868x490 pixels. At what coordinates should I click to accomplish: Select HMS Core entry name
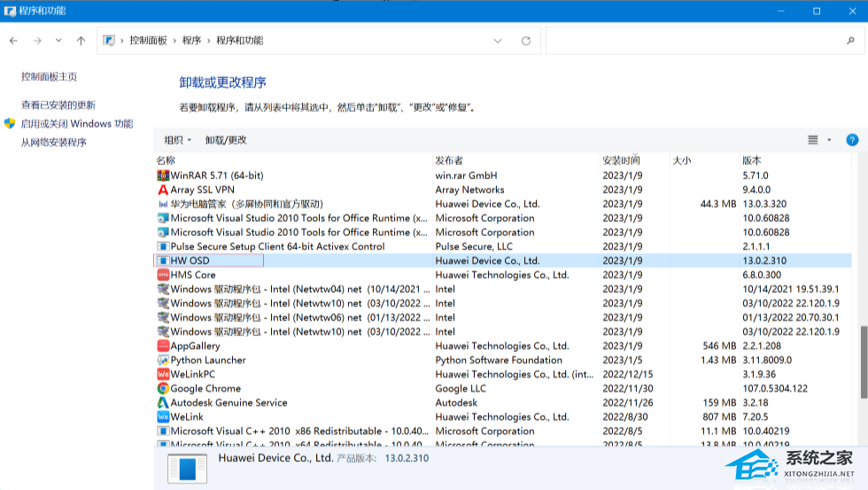(193, 276)
